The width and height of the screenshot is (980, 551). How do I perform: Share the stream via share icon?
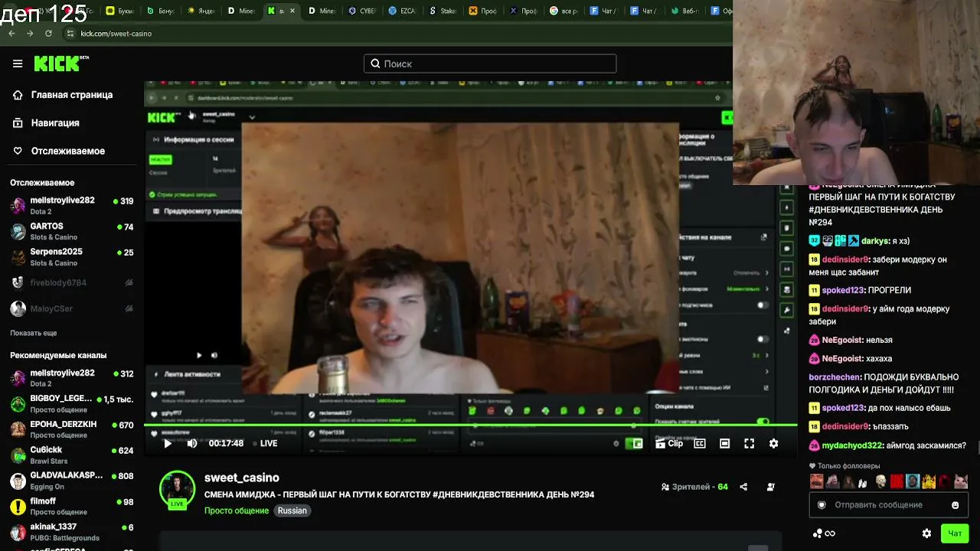[x=743, y=487]
